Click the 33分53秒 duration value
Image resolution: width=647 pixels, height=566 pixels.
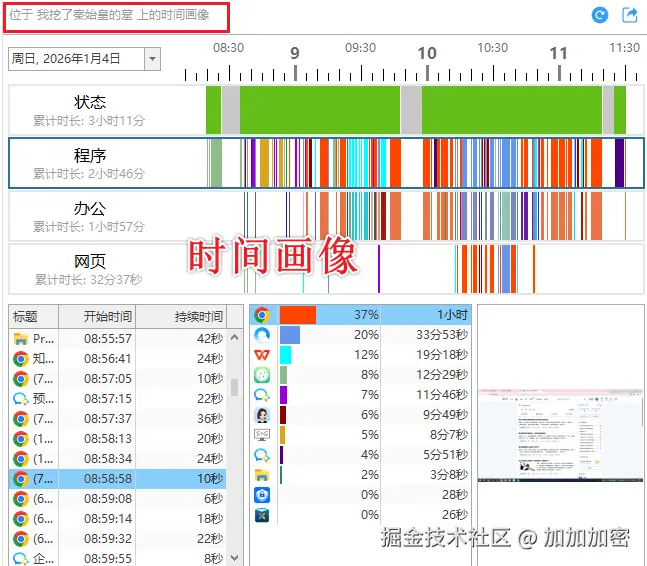click(442, 335)
